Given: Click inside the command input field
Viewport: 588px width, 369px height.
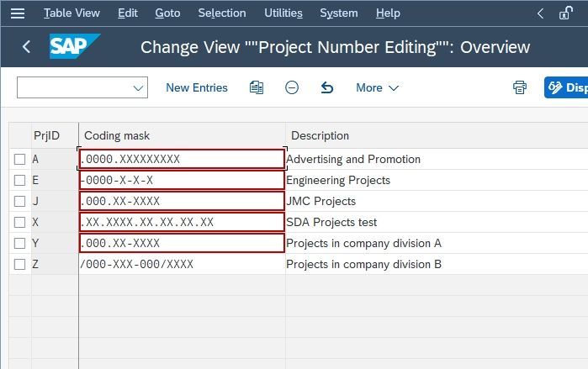Looking at the screenshot, I should (75, 87).
